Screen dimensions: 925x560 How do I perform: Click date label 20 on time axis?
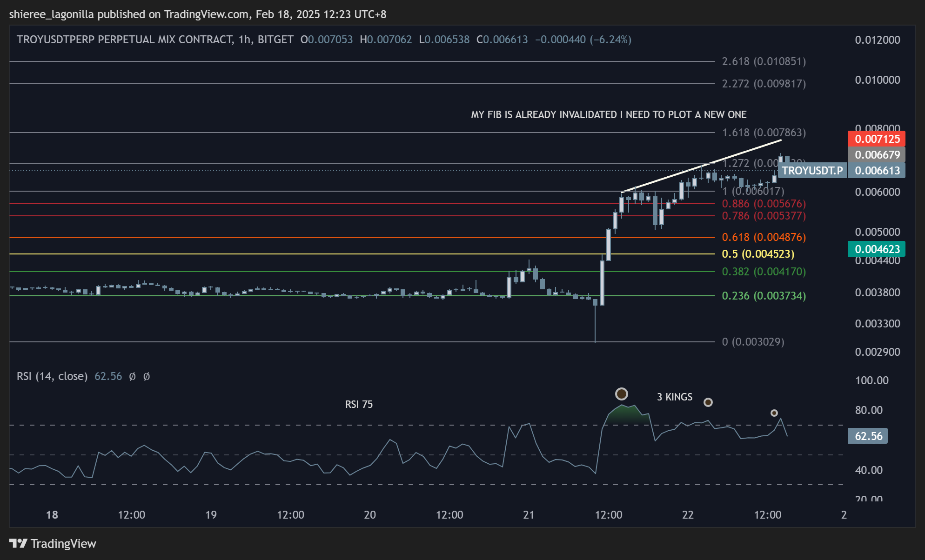click(370, 515)
